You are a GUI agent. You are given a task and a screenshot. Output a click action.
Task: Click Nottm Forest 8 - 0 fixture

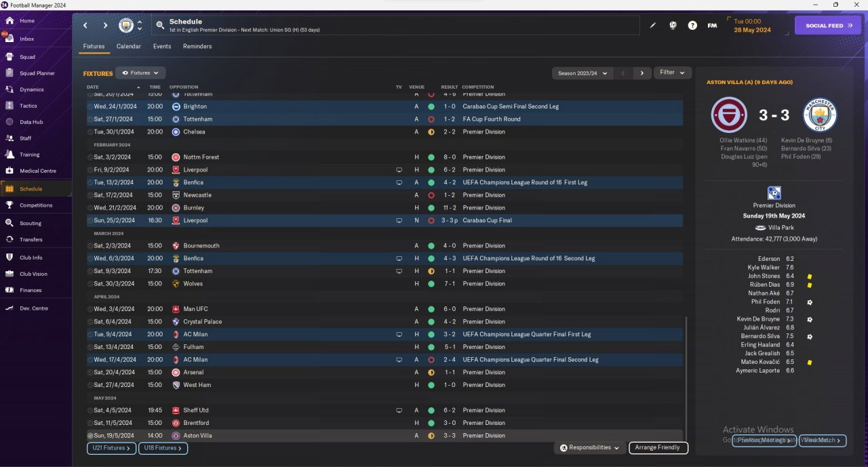click(384, 157)
